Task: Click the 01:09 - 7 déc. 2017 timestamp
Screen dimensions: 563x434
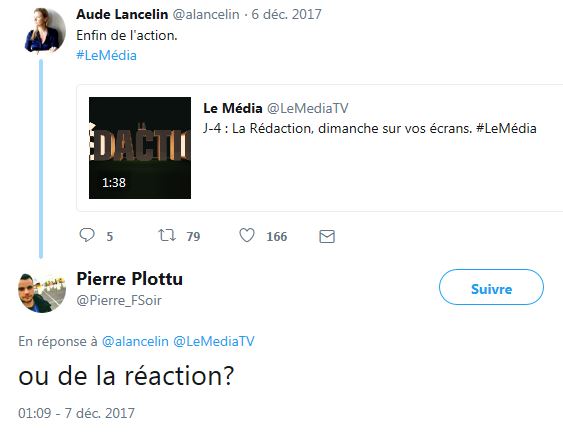Action: pos(76,413)
